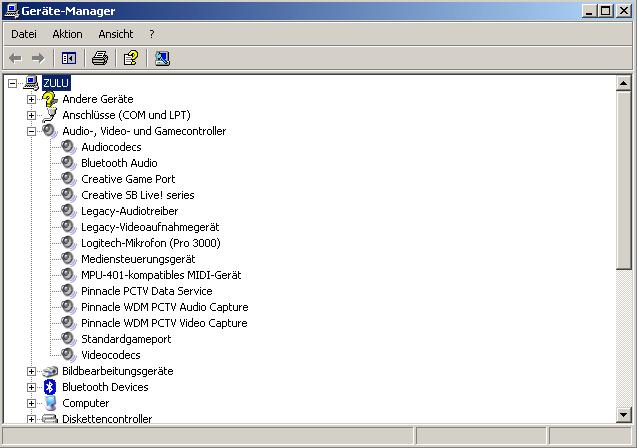Click the Bildbearbeitungsgeräte camera icon
This screenshot has width=637, height=448.
[50, 371]
